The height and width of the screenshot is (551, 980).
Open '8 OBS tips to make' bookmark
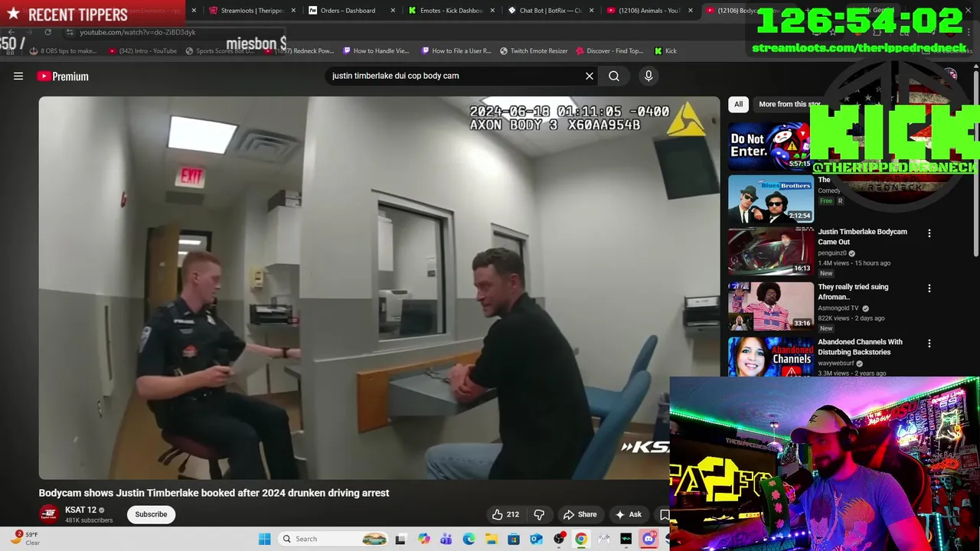coord(63,51)
